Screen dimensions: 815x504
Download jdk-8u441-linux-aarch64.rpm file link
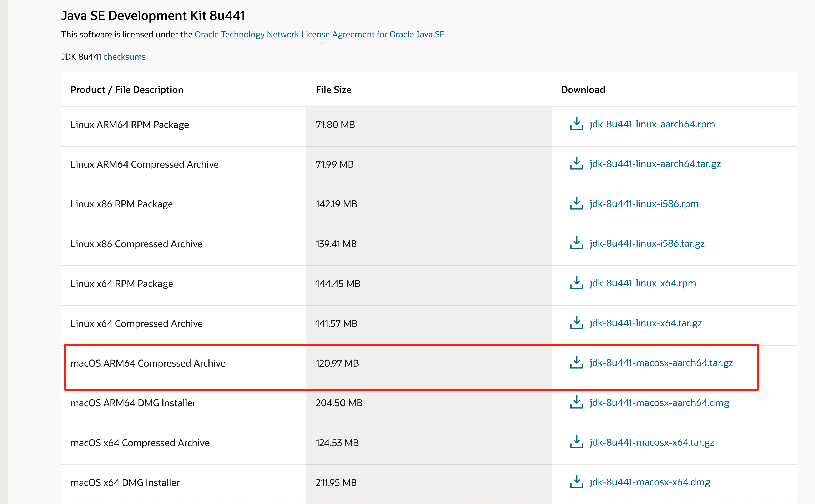(652, 124)
